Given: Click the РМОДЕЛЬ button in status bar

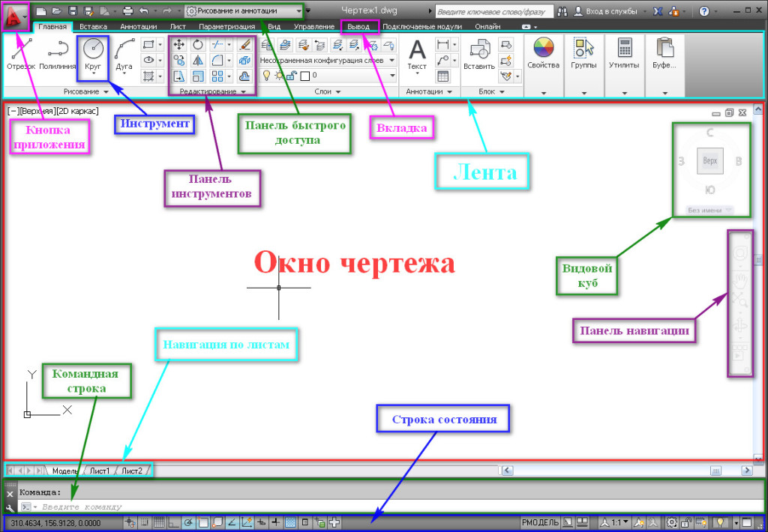Looking at the screenshot, I should [540, 522].
